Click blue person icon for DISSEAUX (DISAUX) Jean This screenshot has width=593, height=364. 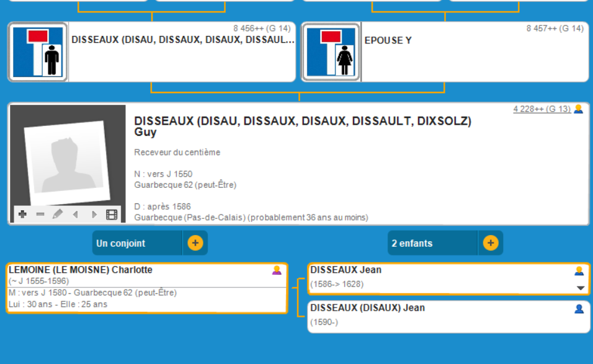579,309
